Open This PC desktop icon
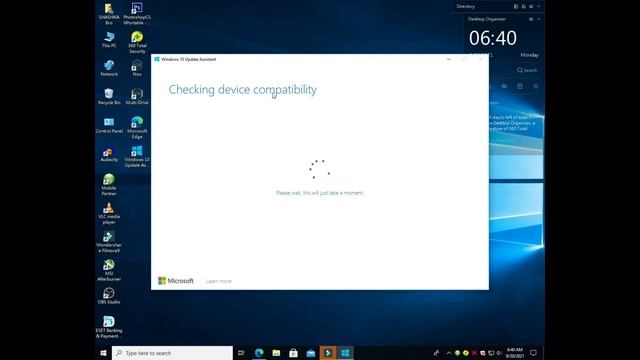 coord(109,40)
